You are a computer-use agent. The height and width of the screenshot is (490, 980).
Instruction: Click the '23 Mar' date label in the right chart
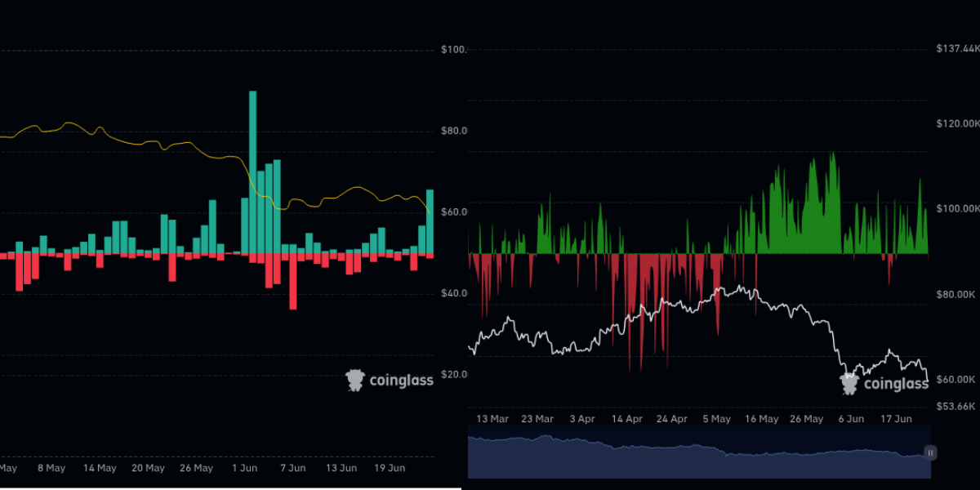(x=537, y=418)
